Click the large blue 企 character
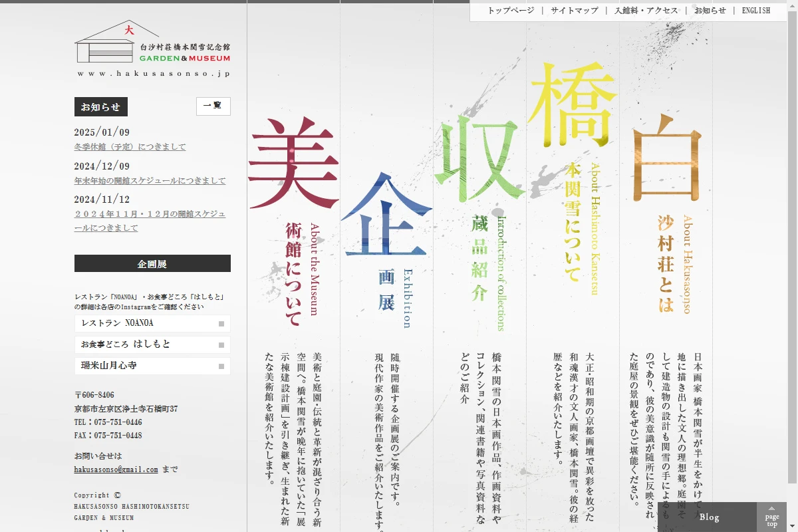 (x=386, y=216)
